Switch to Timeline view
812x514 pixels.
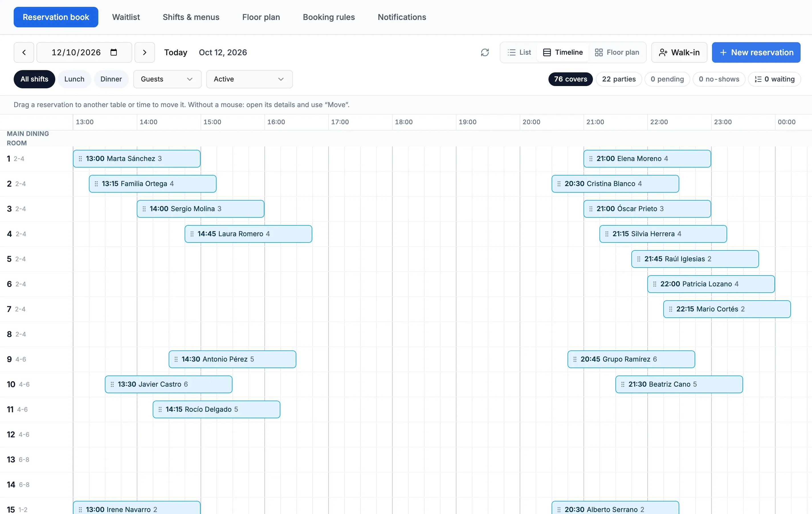[x=563, y=52]
